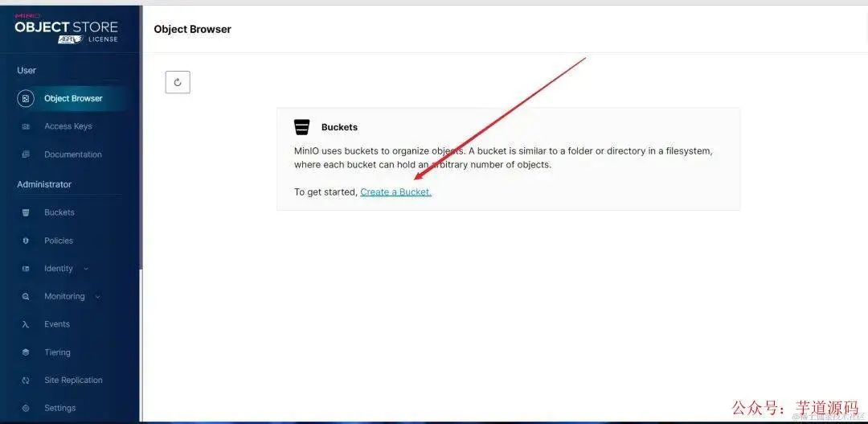Click the Tiering layers icon
Image resolution: width=868 pixels, height=424 pixels.
tap(26, 352)
